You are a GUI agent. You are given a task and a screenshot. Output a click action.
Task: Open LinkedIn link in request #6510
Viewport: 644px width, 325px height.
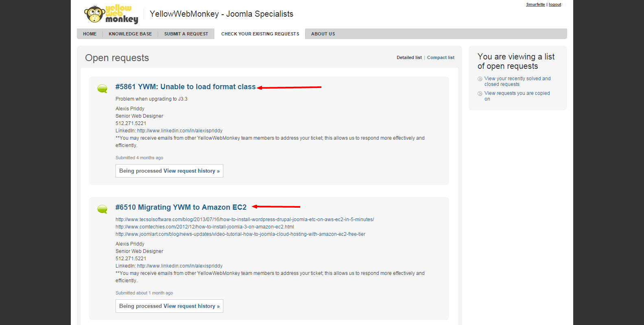coord(180,266)
